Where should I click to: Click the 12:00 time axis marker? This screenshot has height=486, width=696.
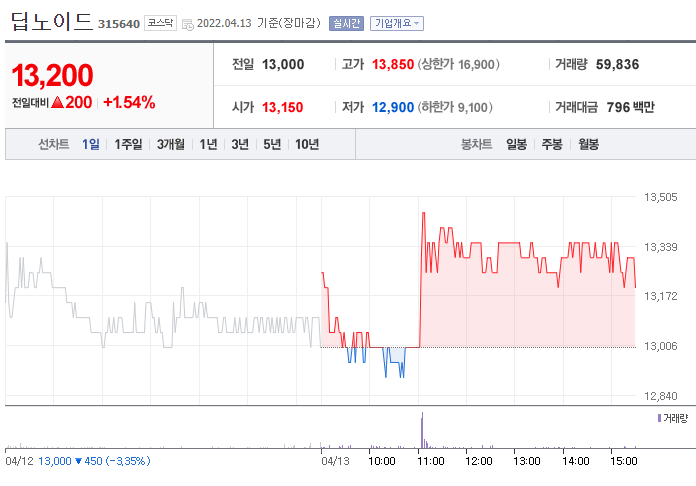478,461
